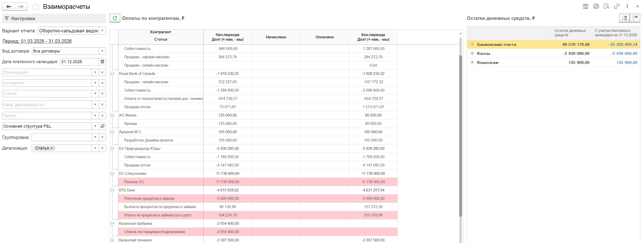Select the Разработка Дизайна проекта row
The width and height of the screenshot is (644, 243).
[x=258, y=140]
